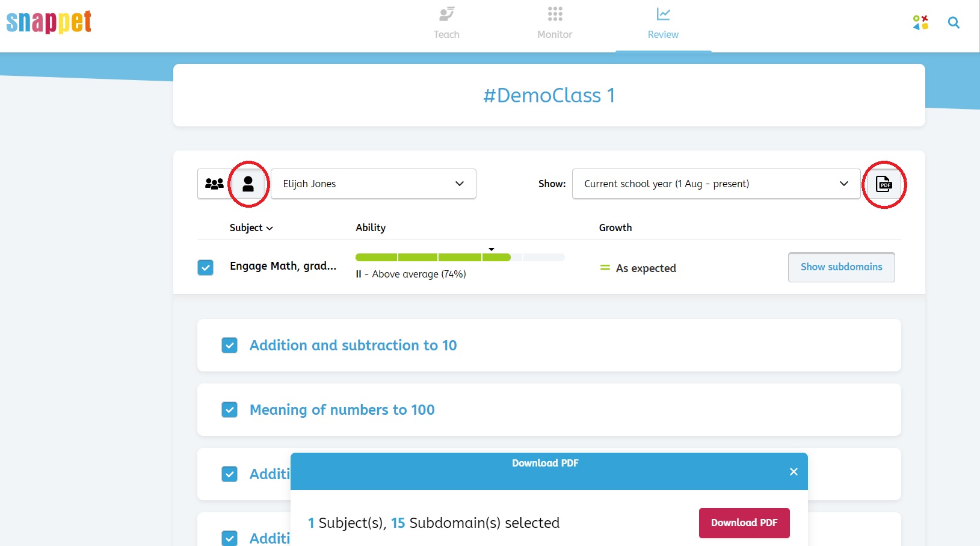Click the colorful shapes icon in header

pos(920,22)
